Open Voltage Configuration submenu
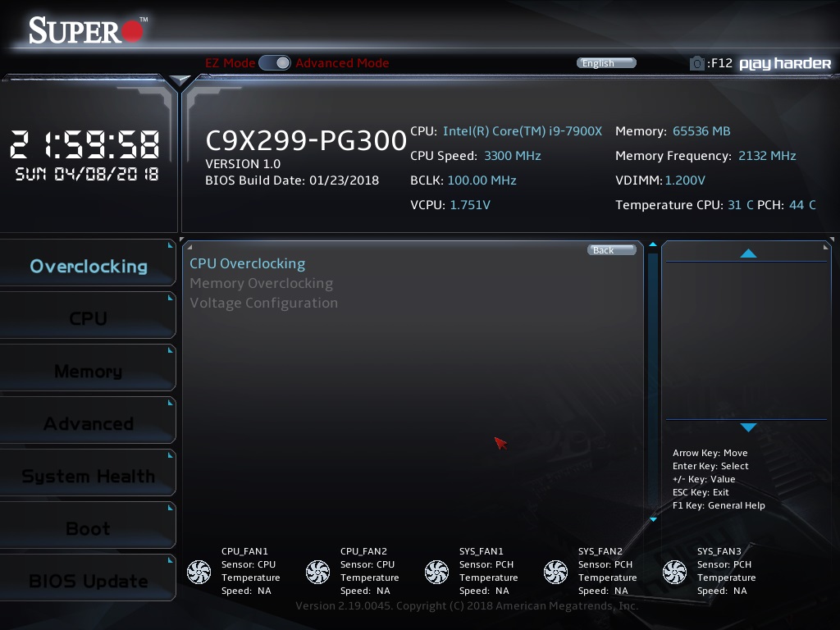 coord(263,303)
